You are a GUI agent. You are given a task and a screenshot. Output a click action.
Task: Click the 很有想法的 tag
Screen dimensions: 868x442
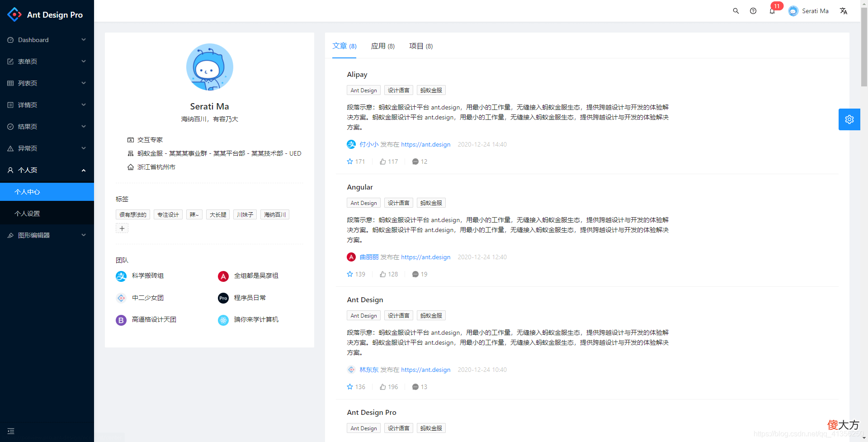coord(133,214)
